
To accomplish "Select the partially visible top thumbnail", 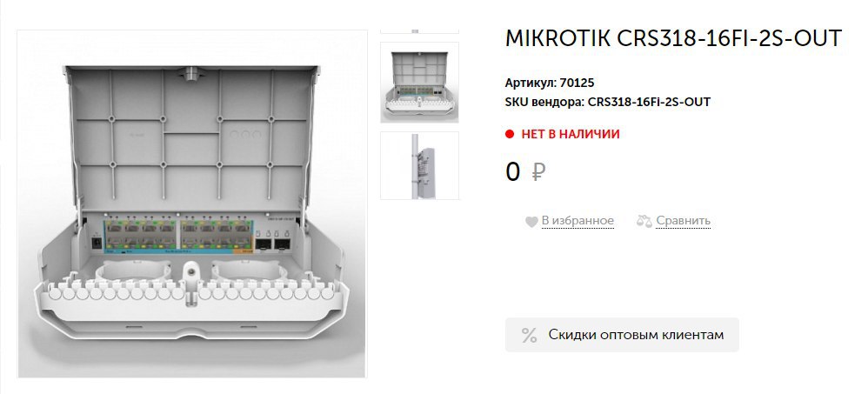I will click(x=419, y=31).
